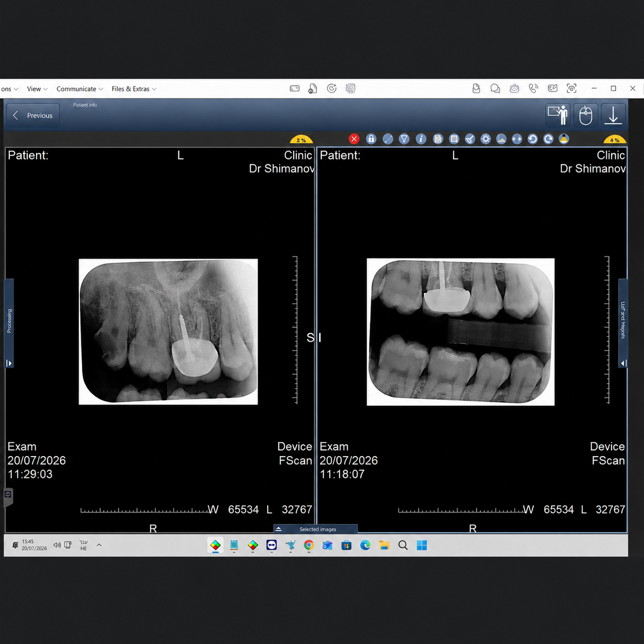
Task: Click the crossed-out monitor icon
Action: (351, 89)
